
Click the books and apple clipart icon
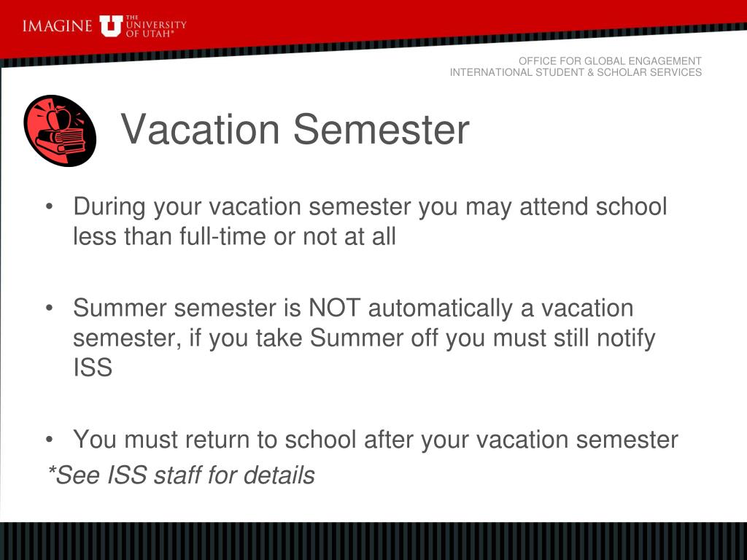pyautogui.click(x=60, y=131)
